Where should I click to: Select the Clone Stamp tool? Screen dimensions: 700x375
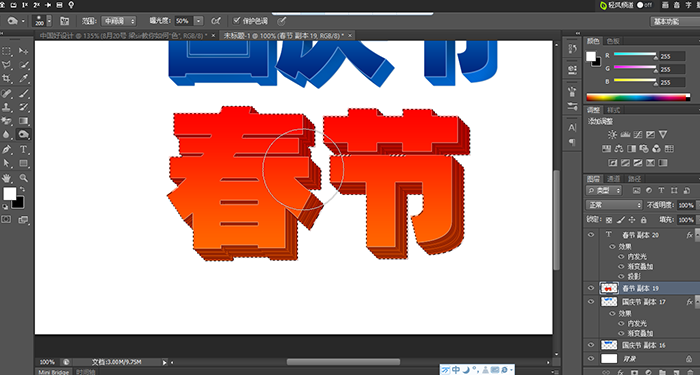point(7,107)
